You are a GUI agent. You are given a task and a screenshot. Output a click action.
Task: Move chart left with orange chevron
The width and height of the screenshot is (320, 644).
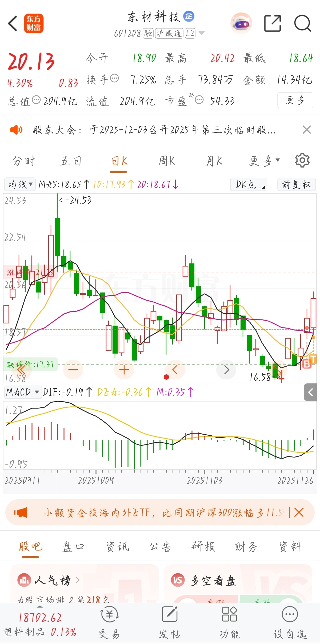point(175,370)
